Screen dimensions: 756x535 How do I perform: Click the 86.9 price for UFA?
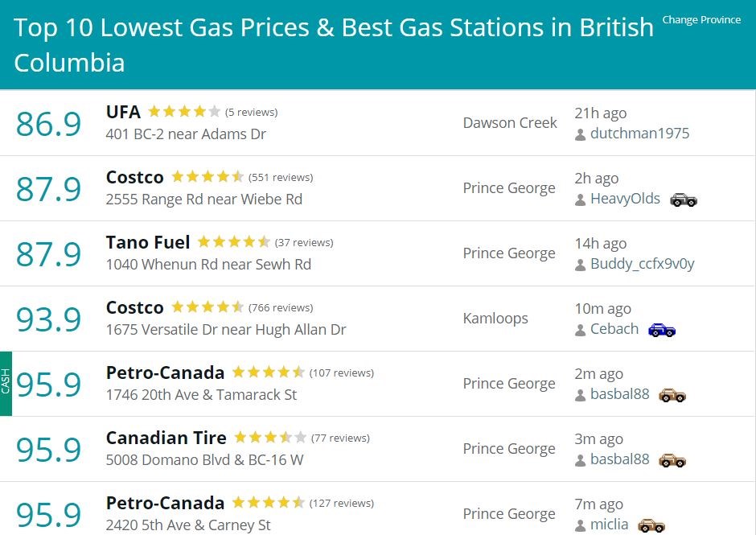point(49,124)
